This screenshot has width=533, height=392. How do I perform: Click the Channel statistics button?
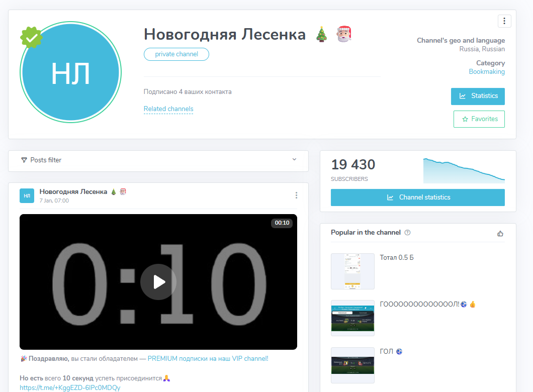[417, 197]
